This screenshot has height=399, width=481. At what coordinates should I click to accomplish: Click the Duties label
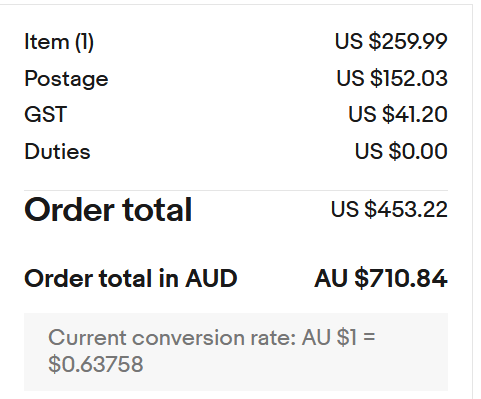point(57,152)
